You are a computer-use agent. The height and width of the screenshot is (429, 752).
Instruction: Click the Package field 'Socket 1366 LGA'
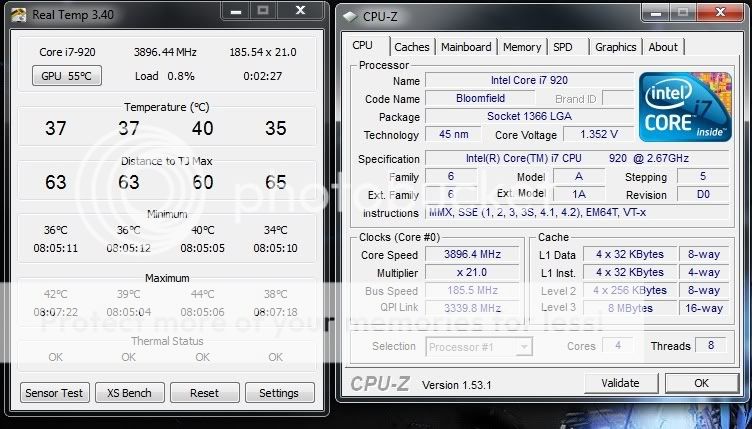[x=529, y=116]
